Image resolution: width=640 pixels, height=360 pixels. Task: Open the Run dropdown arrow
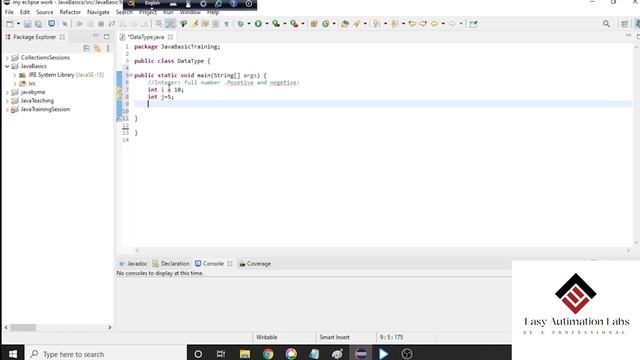pyautogui.click(x=267, y=24)
